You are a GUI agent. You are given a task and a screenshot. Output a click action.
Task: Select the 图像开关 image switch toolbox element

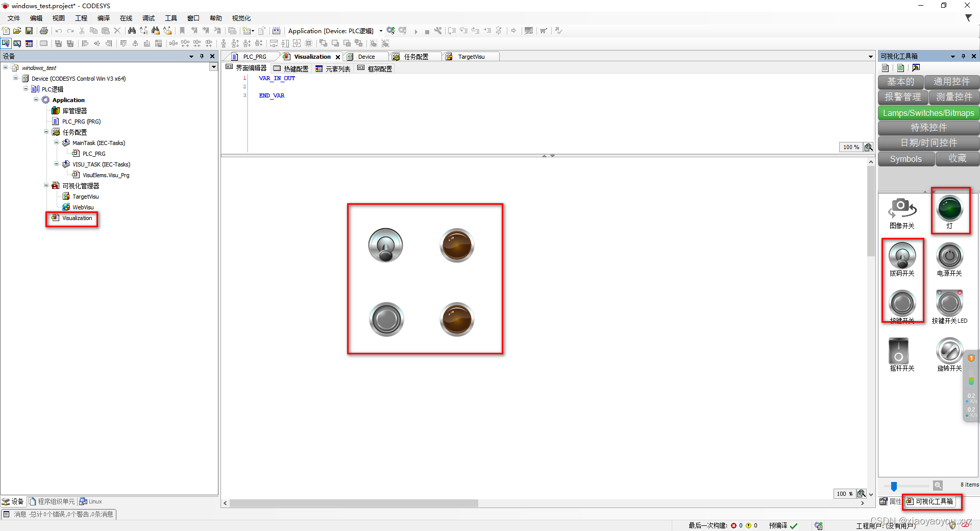click(x=902, y=212)
